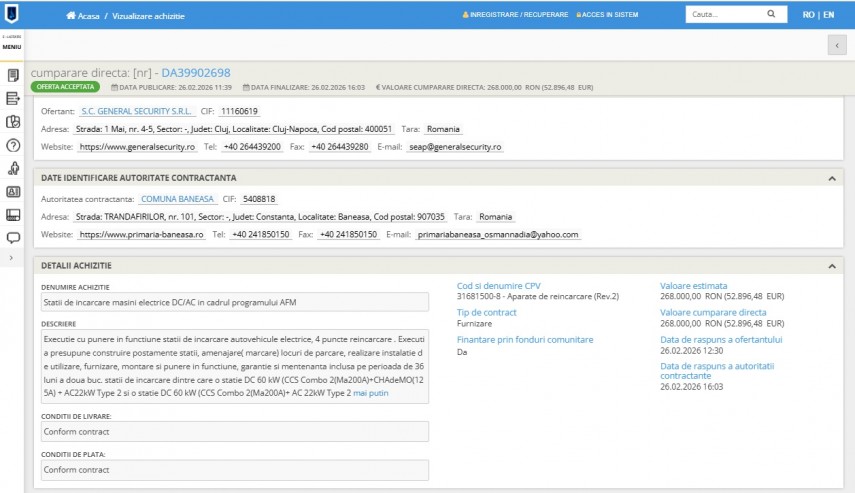Click the speech bubble sidebar icon

coord(13,238)
